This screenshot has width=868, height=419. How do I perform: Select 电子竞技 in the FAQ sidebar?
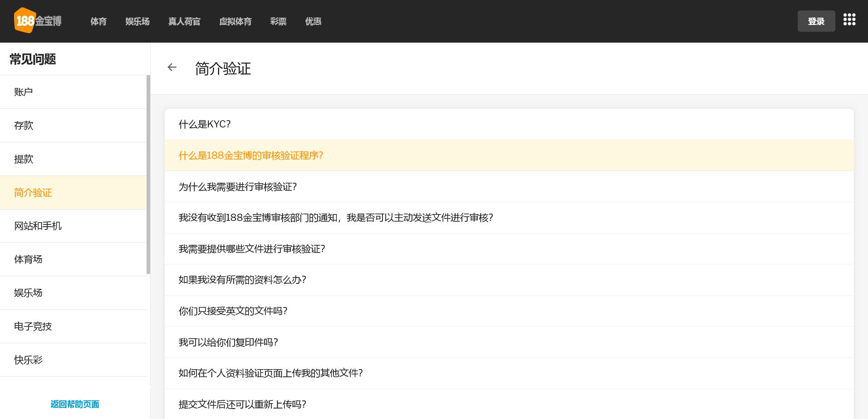(x=73, y=326)
